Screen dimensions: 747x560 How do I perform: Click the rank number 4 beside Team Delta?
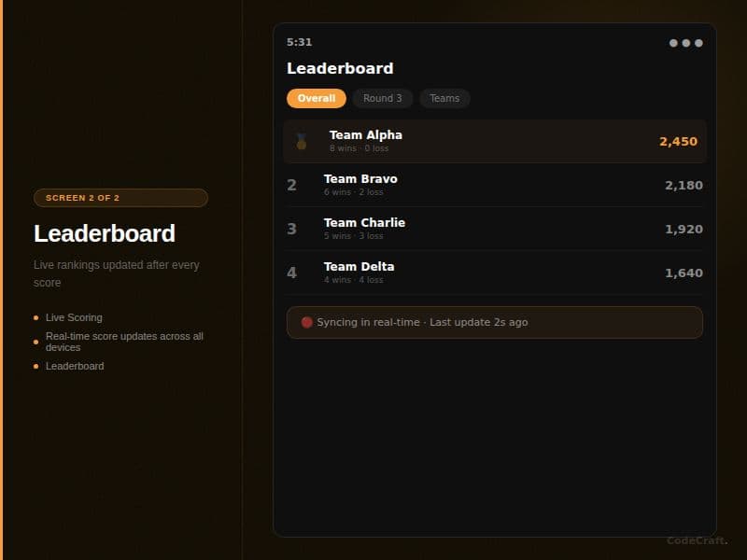coord(291,273)
